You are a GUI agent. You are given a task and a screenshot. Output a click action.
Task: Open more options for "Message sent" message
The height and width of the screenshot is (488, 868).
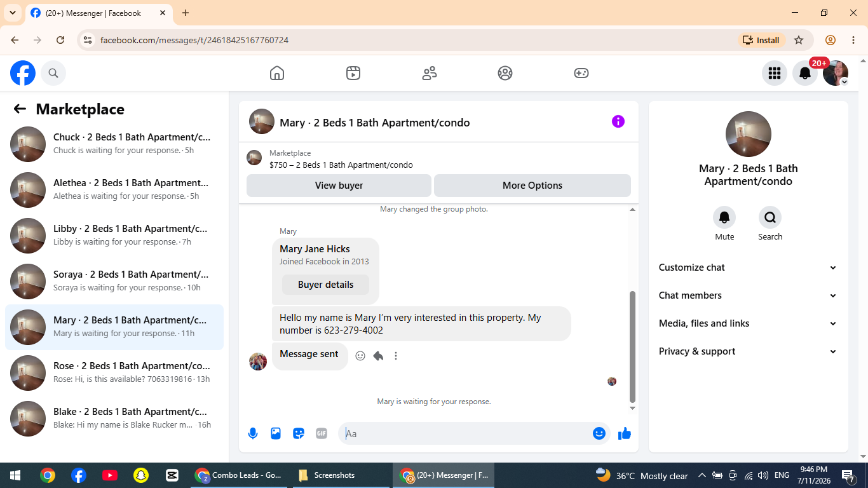pyautogui.click(x=396, y=356)
